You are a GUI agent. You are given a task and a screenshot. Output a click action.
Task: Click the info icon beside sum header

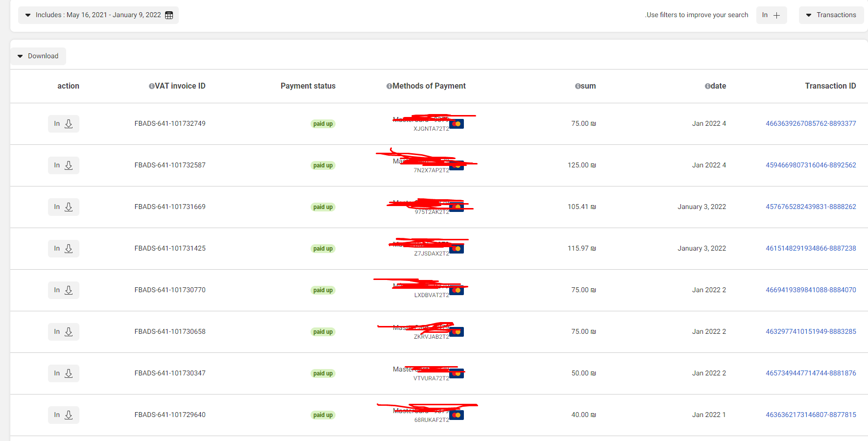point(578,86)
